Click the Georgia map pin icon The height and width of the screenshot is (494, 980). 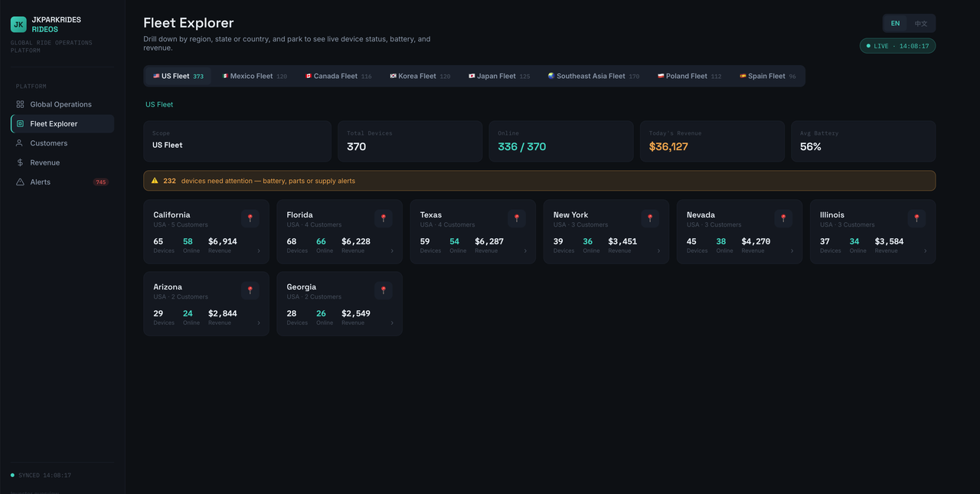tap(384, 290)
